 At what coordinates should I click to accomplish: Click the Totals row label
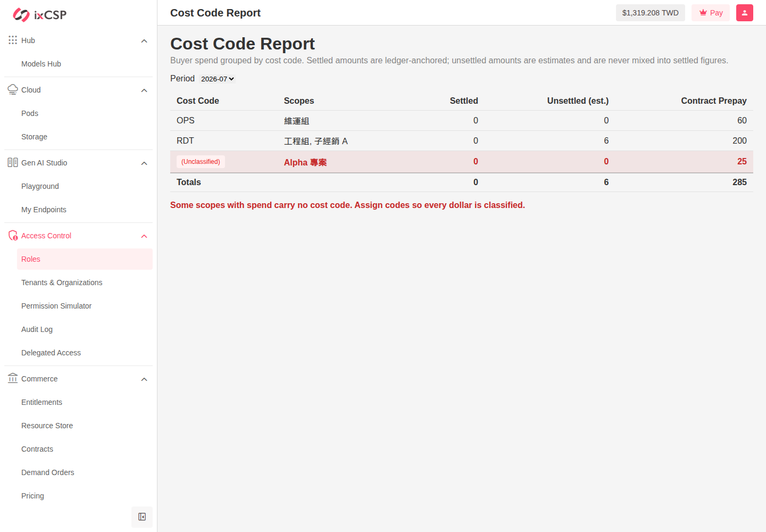(189, 182)
